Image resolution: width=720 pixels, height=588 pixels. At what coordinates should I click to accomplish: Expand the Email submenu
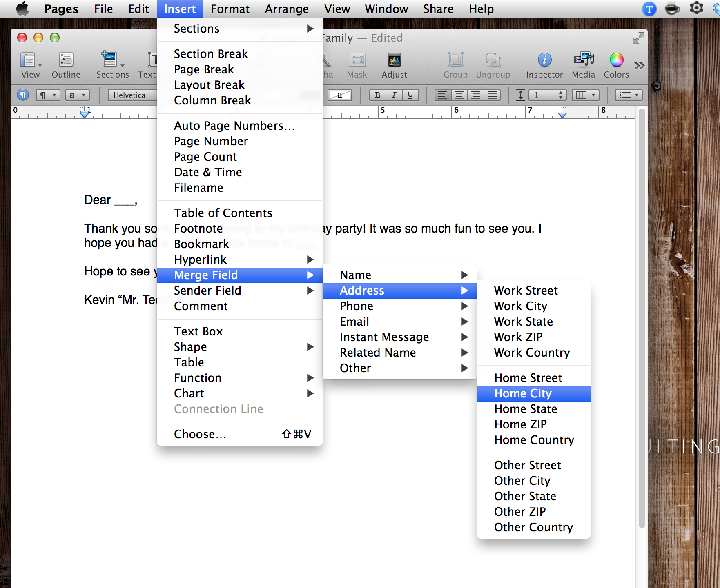coord(400,322)
